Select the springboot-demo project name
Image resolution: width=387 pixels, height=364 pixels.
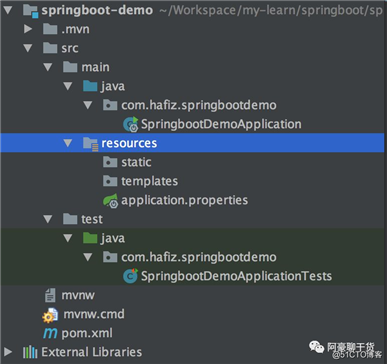(x=97, y=11)
